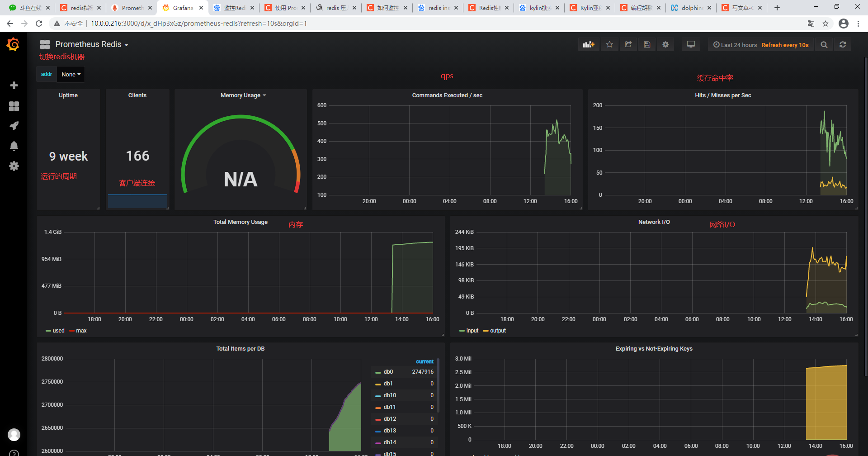Open Total Memory Usage panel title
868x456 pixels.
click(x=241, y=222)
